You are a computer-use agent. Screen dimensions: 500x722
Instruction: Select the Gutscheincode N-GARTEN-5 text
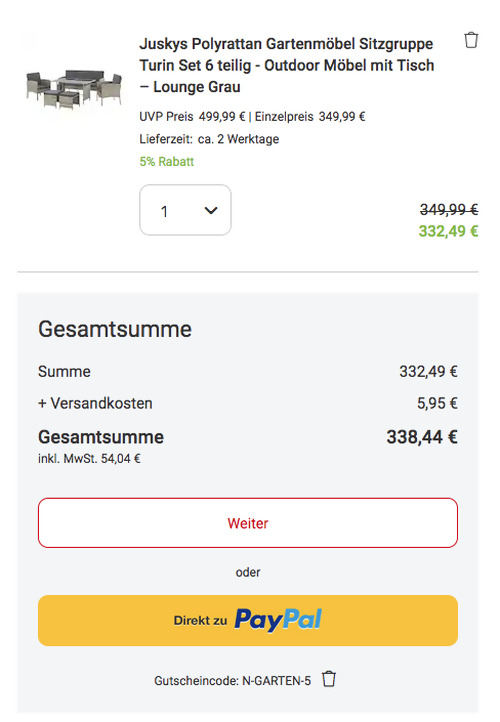[x=233, y=681]
